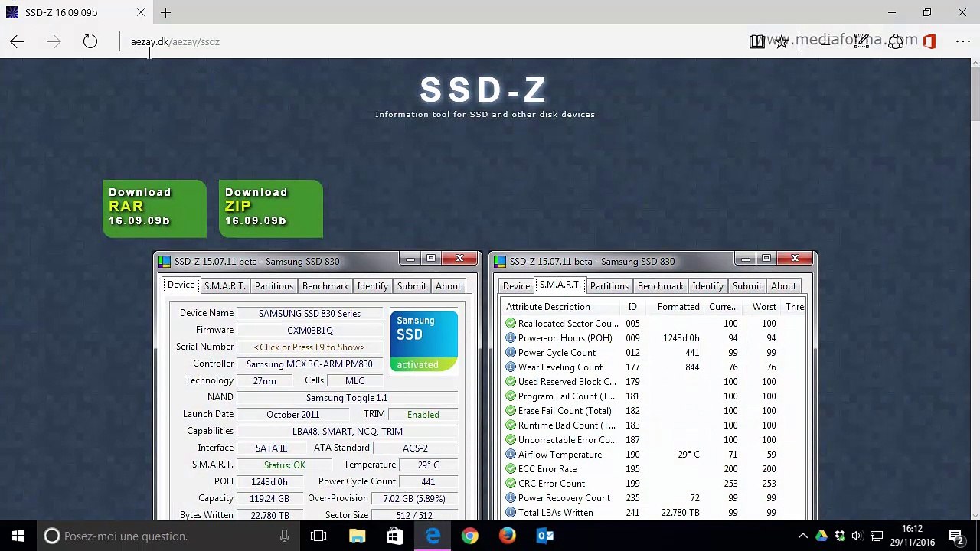Select the 'ECC Error Rate' row

tap(655, 469)
